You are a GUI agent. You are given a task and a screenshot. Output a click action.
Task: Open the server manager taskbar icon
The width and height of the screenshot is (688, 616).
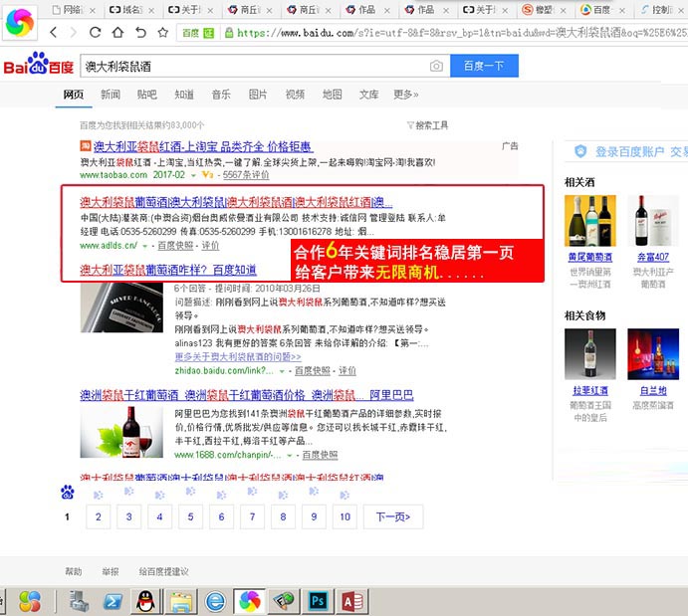[x=79, y=601]
